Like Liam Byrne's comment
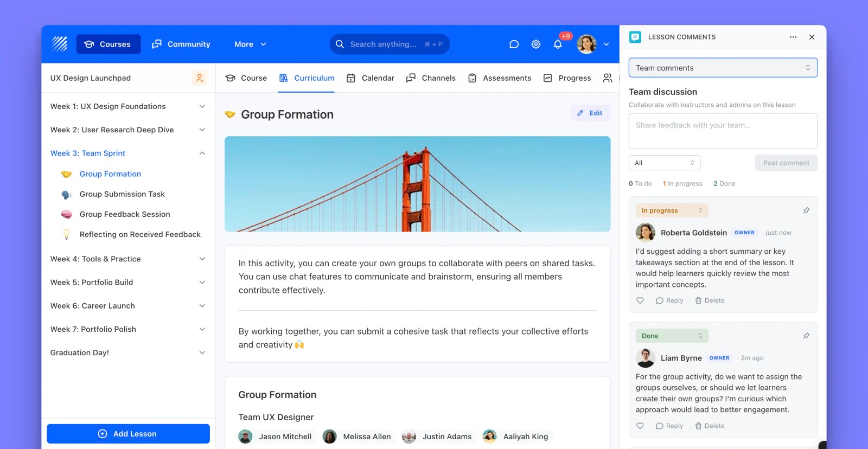 pos(640,426)
